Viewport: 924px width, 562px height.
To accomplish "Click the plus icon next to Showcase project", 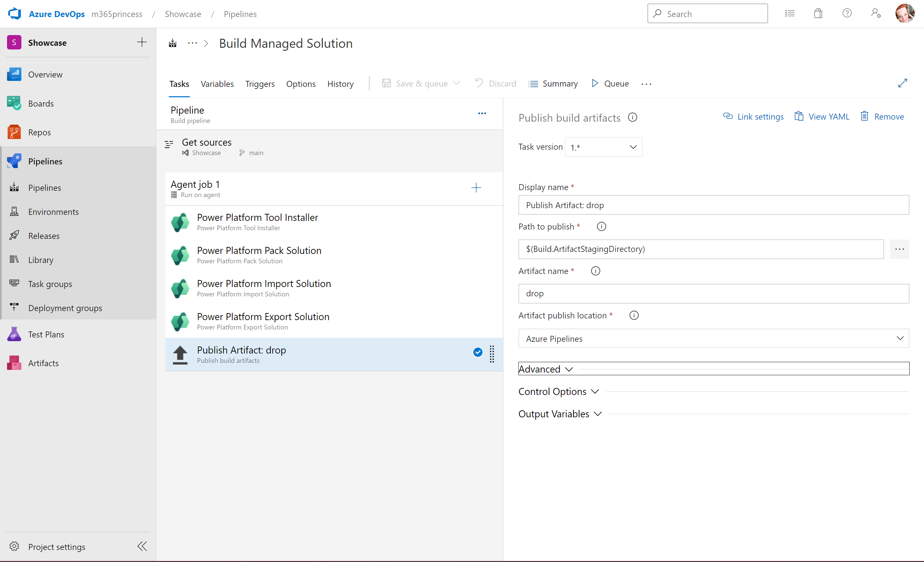I will (142, 42).
